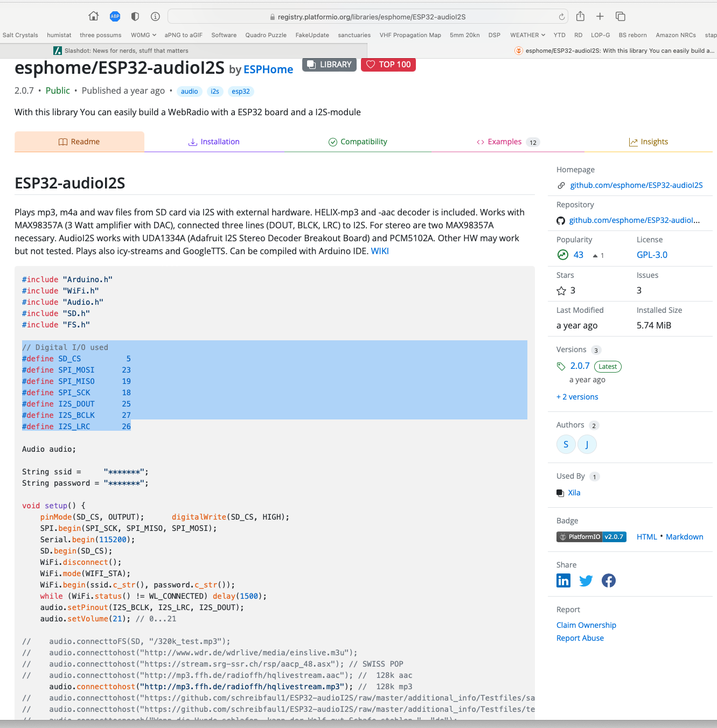Expand the WEATHER bookmarks folder
This screenshot has width=717, height=728.
[x=527, y=35]
